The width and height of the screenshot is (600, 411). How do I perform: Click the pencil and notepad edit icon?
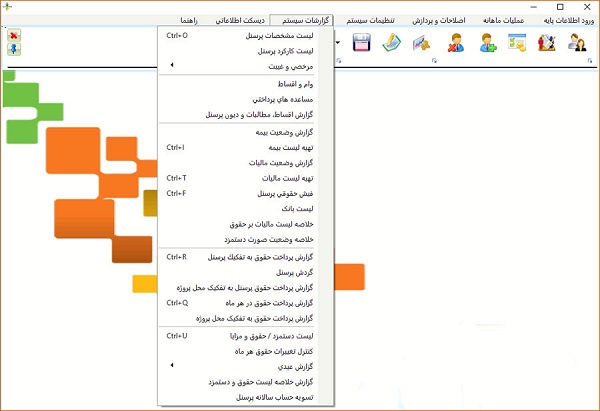[391, 42]
